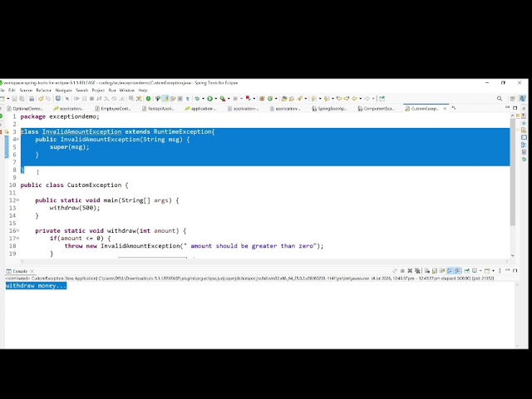Viewport: 532px width, 399px height.
Task: Close the CustomExcep editor tab
Action: (445, 109)
